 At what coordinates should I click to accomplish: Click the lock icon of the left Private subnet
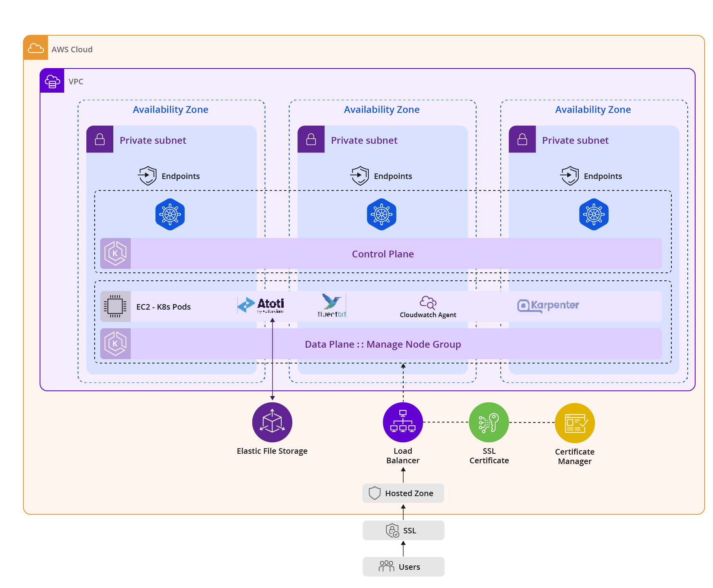[100, 139]
